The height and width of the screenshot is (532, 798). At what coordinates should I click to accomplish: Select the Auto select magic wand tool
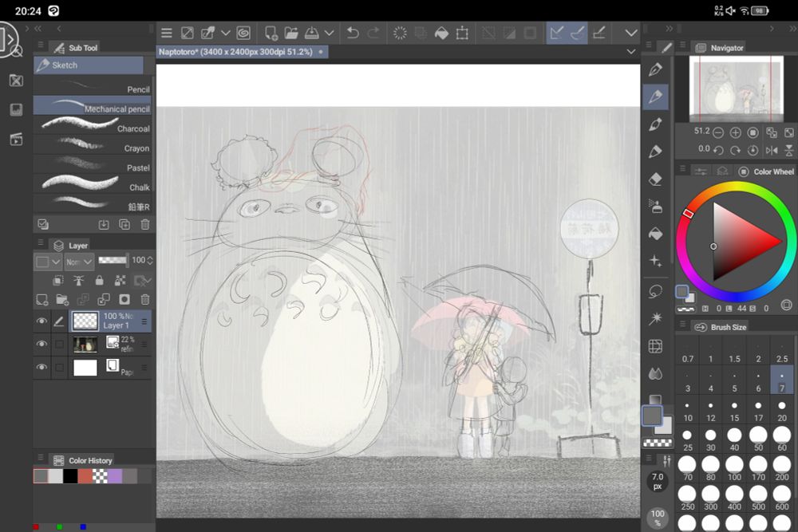click(655, 318)
